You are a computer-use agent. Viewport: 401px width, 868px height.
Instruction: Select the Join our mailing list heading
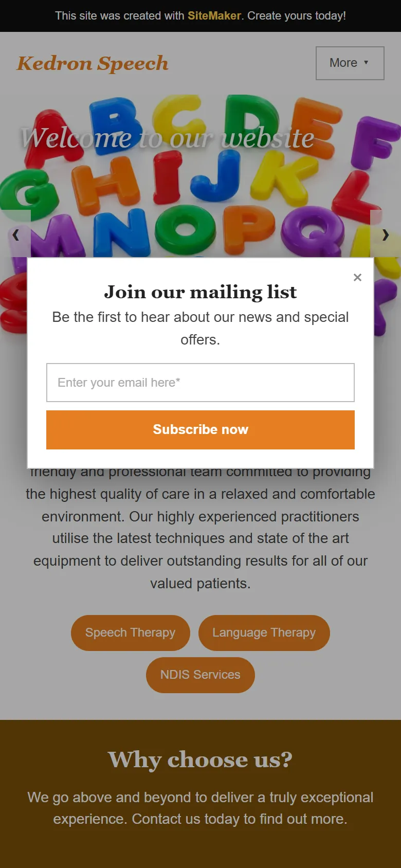point(200,292)
